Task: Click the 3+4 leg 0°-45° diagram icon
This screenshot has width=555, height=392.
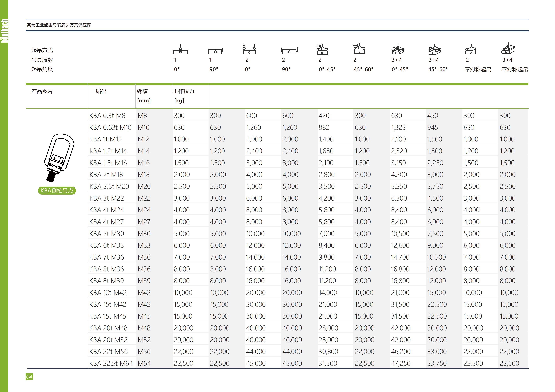Action: point(398,49)
